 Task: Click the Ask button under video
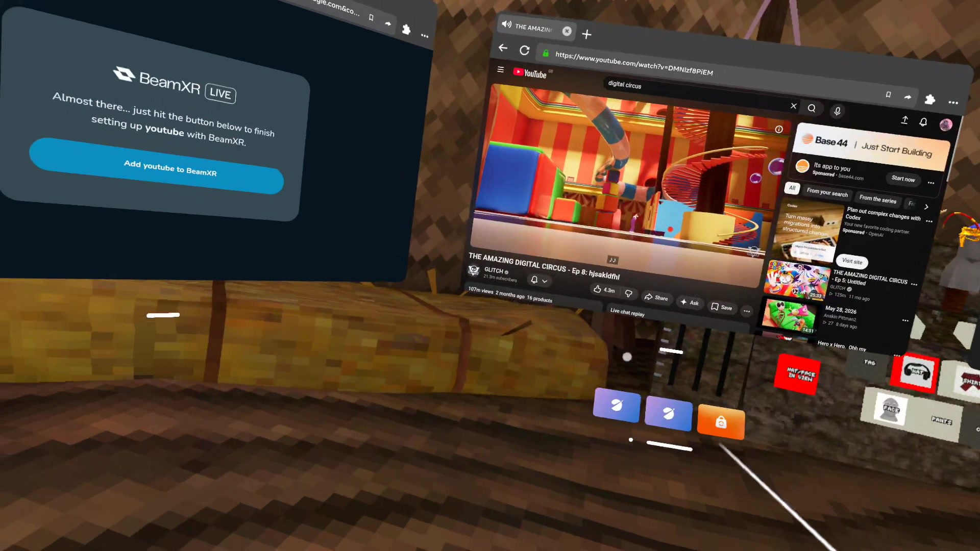(690, 303)
